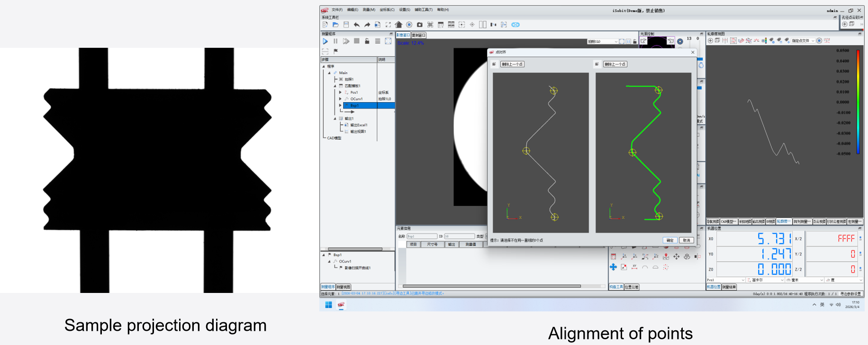The width and height of the screenshot is (868, 345).
Task: Run the measurement program with play button
Action: coord(325,41)
